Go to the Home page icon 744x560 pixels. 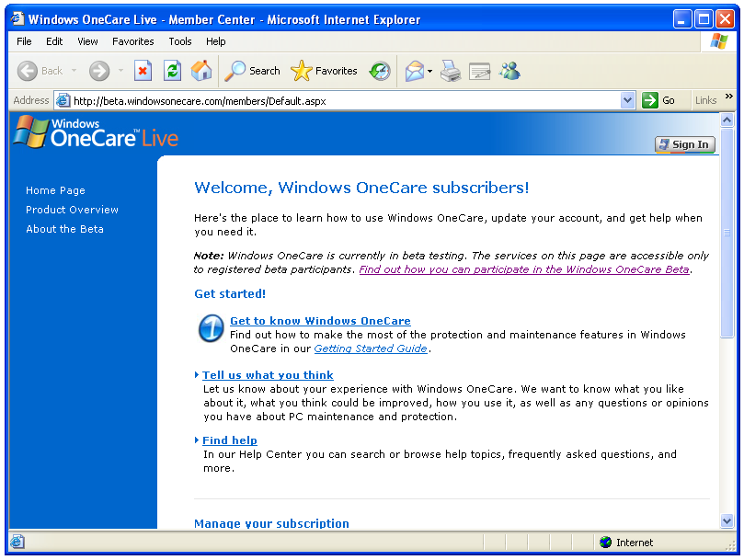[x=201, y=71]
